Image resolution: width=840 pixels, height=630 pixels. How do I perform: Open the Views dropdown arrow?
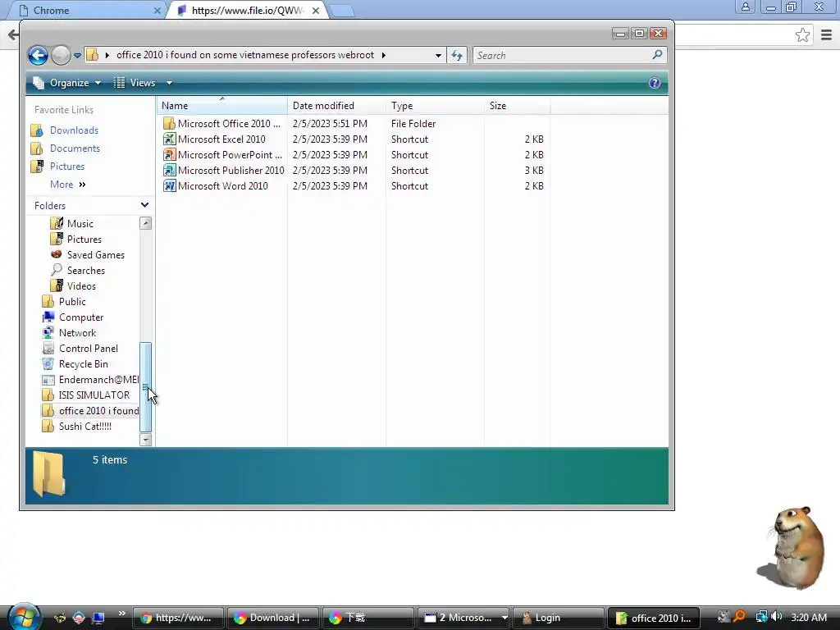click(x=169, y=83)
